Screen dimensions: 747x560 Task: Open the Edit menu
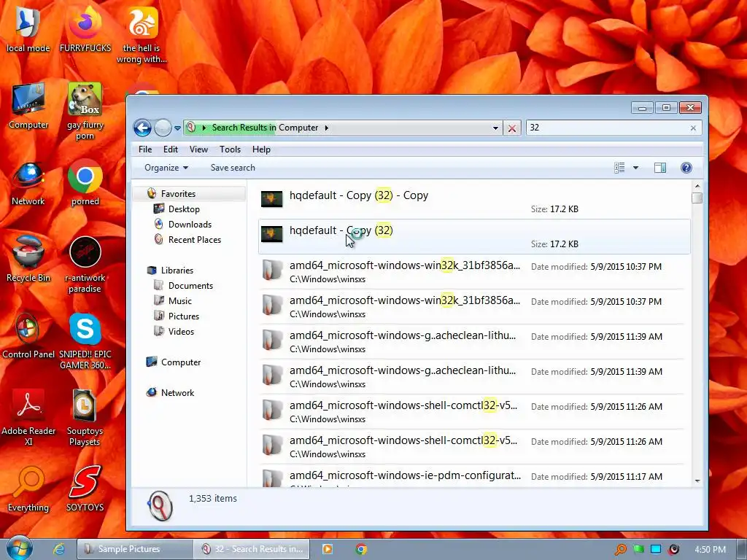pos(171,149)
